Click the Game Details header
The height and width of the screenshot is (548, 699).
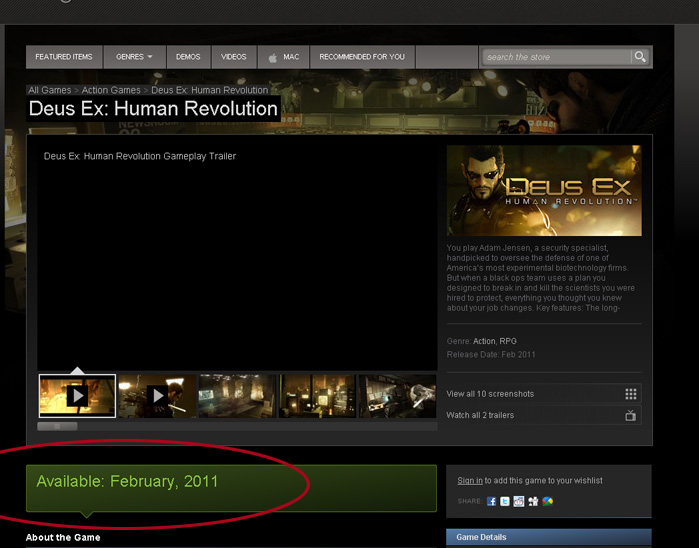tap(549, 537)
